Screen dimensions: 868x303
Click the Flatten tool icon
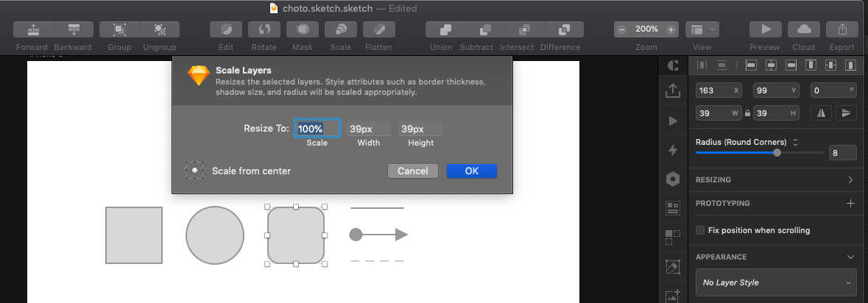[x=378, y=29]
